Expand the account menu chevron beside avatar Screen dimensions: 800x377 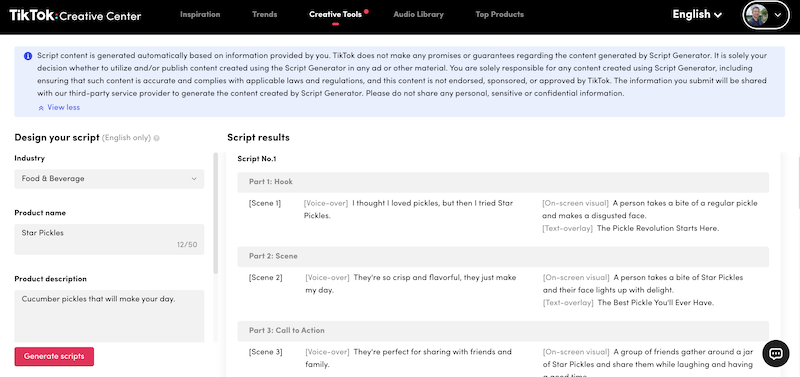[778, 15]
